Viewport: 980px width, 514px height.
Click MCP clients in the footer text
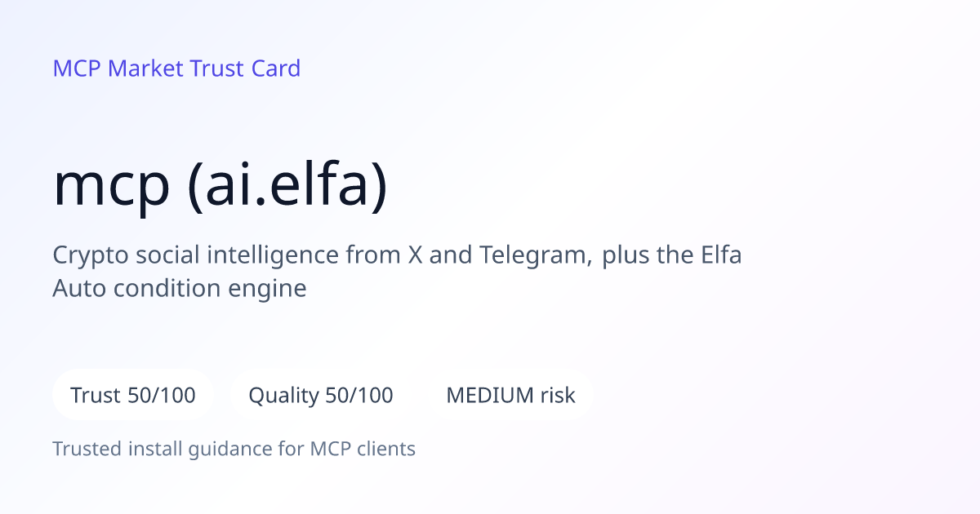(x=363, y=449)
